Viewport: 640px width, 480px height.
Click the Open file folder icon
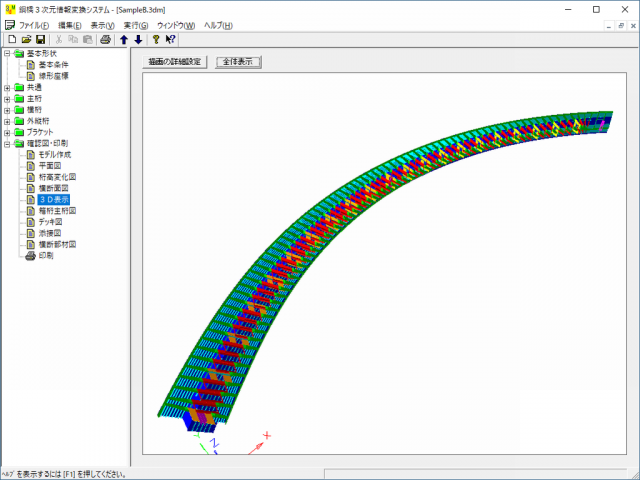point(26,39)
